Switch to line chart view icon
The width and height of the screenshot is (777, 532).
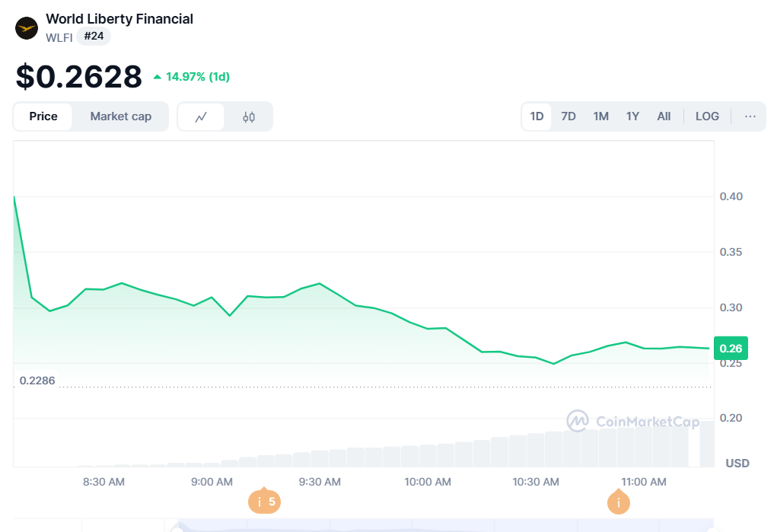pyautogui.click(x=201, y=117)
